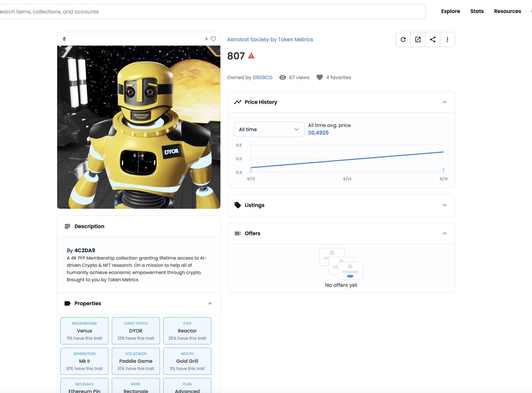Click the heart icon above the robot image
532x393 pixels.
pos(213,39)
